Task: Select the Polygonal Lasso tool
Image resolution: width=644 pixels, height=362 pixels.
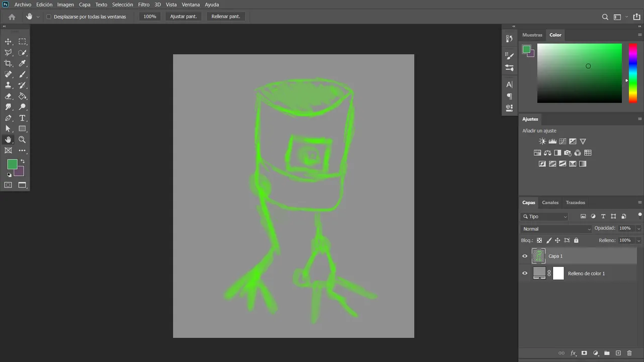Action: (x=8, y=52)
